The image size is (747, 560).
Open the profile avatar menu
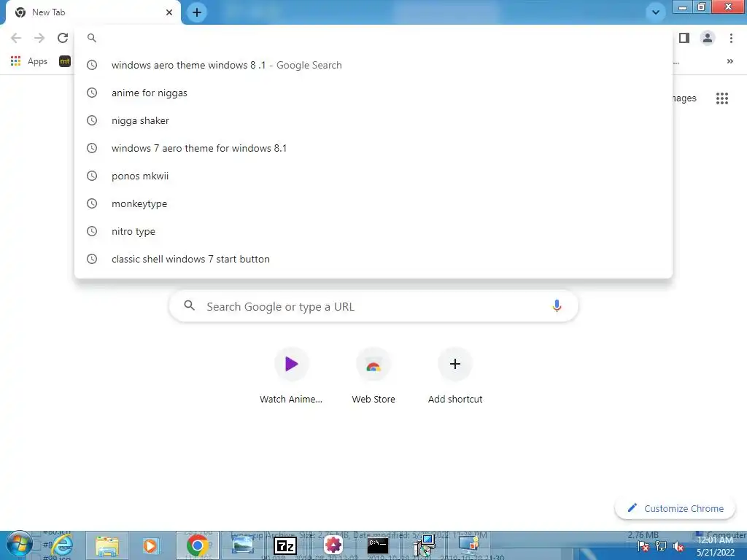[x=708, y=38]
